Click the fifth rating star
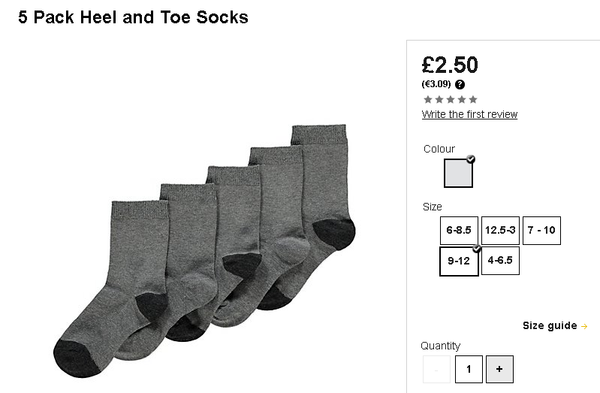The image size is (600, 393). (473, 99)
